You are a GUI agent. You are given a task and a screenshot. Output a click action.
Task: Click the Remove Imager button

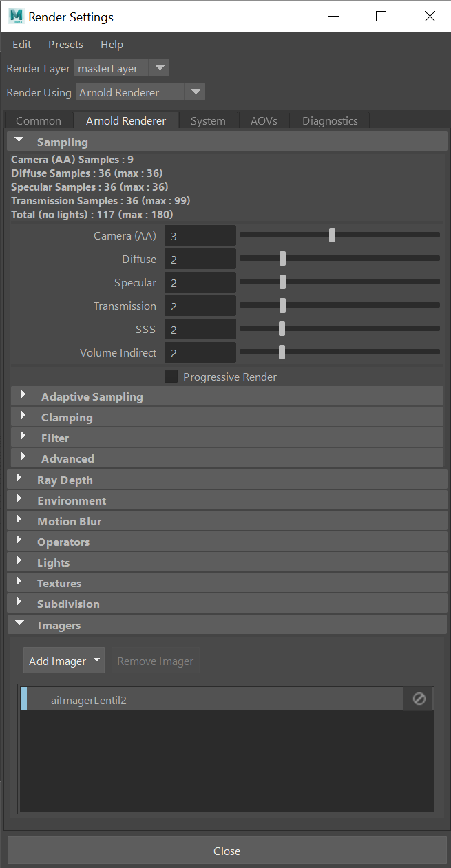pyautogui.click(x=156, y=661)
